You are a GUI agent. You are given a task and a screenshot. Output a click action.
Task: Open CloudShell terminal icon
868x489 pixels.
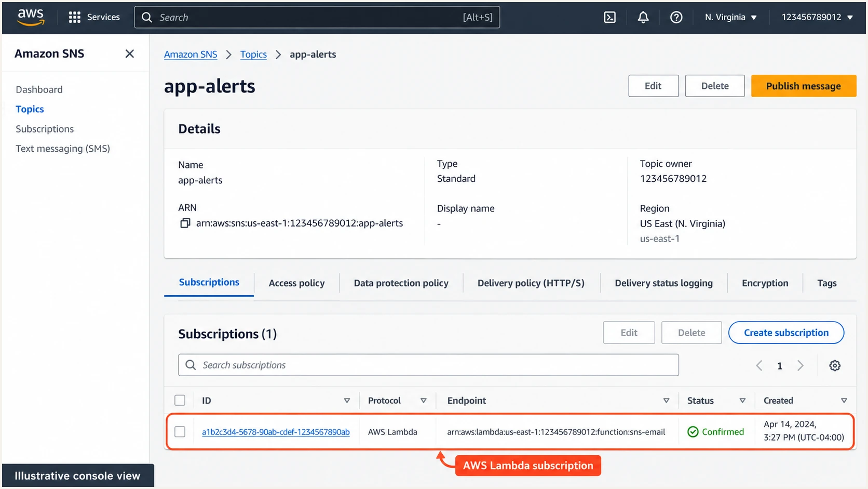pyautogui.click(x=610, y=17)
